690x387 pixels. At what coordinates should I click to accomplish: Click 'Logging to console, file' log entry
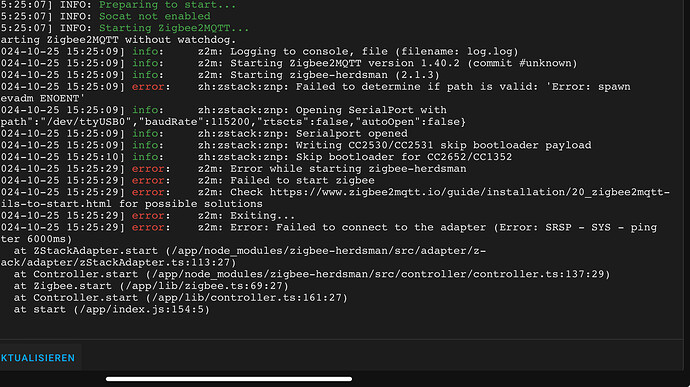click(260, 52)
